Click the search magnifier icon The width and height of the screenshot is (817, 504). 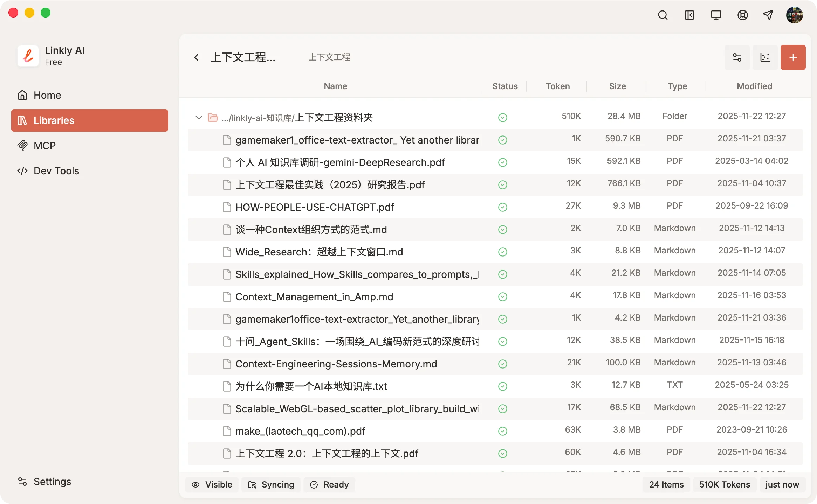click(x=662, y=15)
